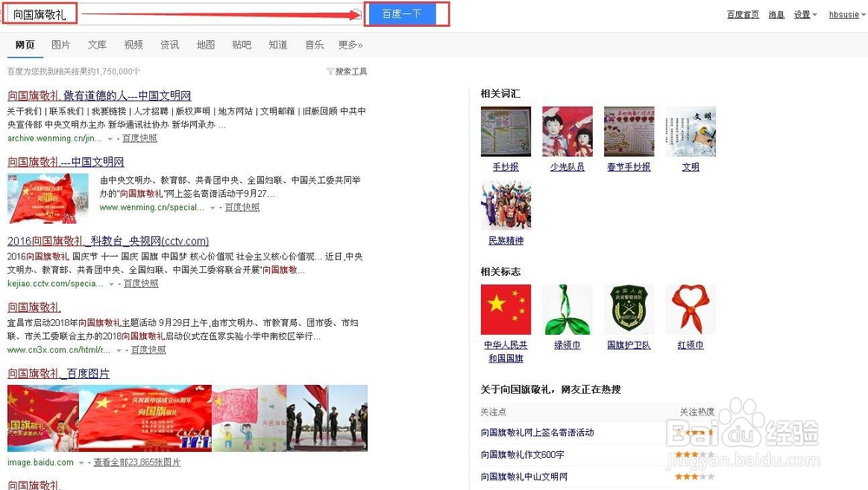Open 百度快照 for www.cn3x.com result
This screenshot has width=868, height=490.
(148, 350)
